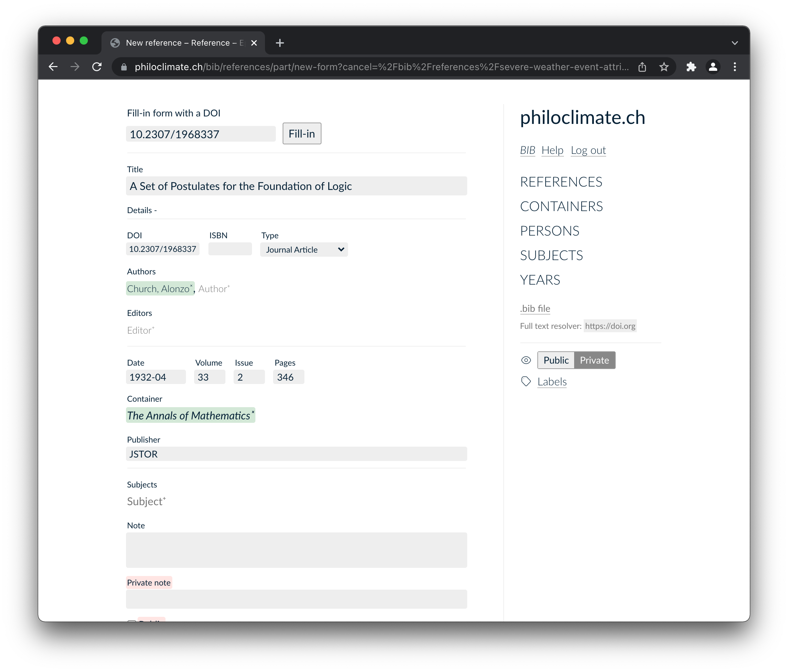The height and width of the screenshot is (672, 788).
Task: Collapse the Details section
Action: 142,210
